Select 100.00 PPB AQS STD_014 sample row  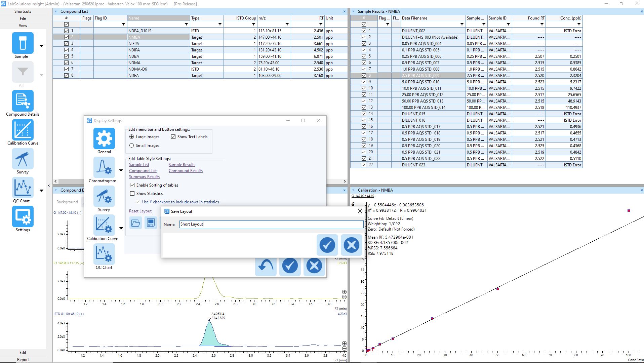(x=466, y=108)
